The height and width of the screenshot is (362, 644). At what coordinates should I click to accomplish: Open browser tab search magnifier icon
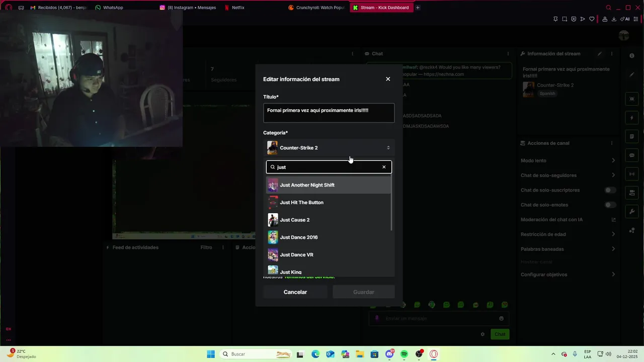click(608, 8)
